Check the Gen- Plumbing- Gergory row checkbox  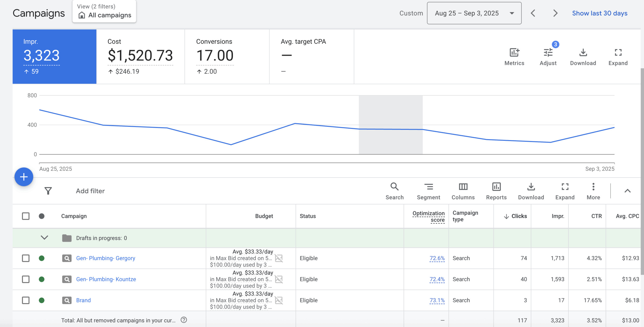tap(26, 258)
